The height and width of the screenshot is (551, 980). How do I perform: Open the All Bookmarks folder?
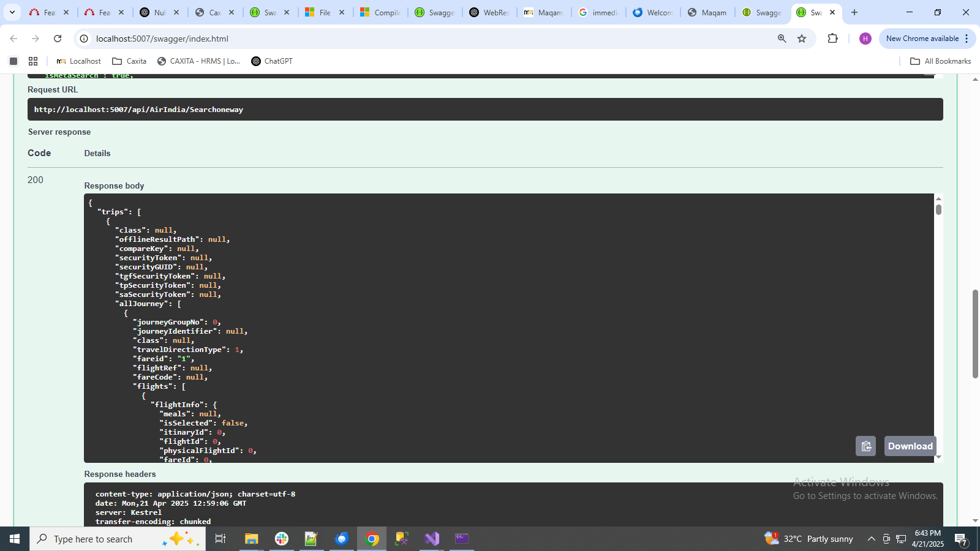pos(940,61)
